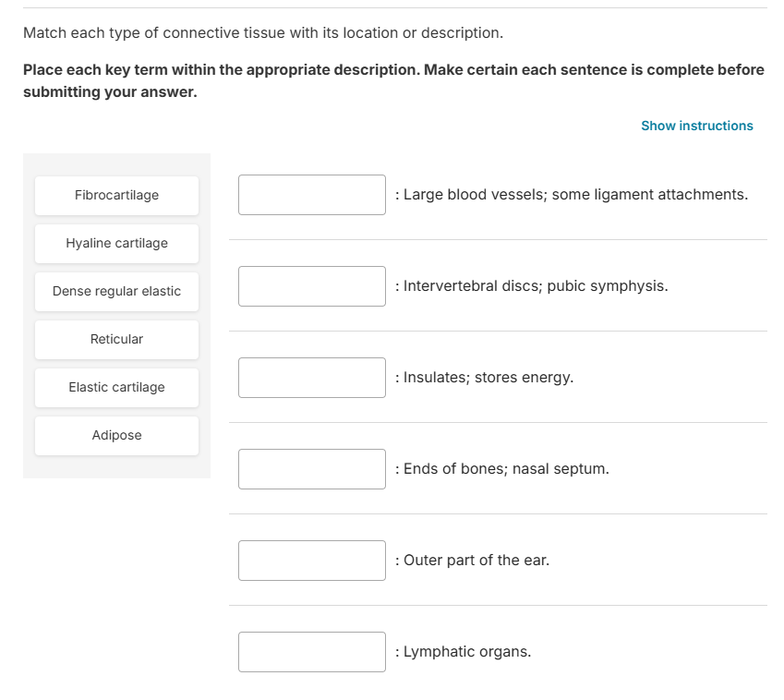This screenshot has height=700, width=784.
Task: Click the answer box beside 'Insulates; stores energy'
Action: click(x=311, y=377)
